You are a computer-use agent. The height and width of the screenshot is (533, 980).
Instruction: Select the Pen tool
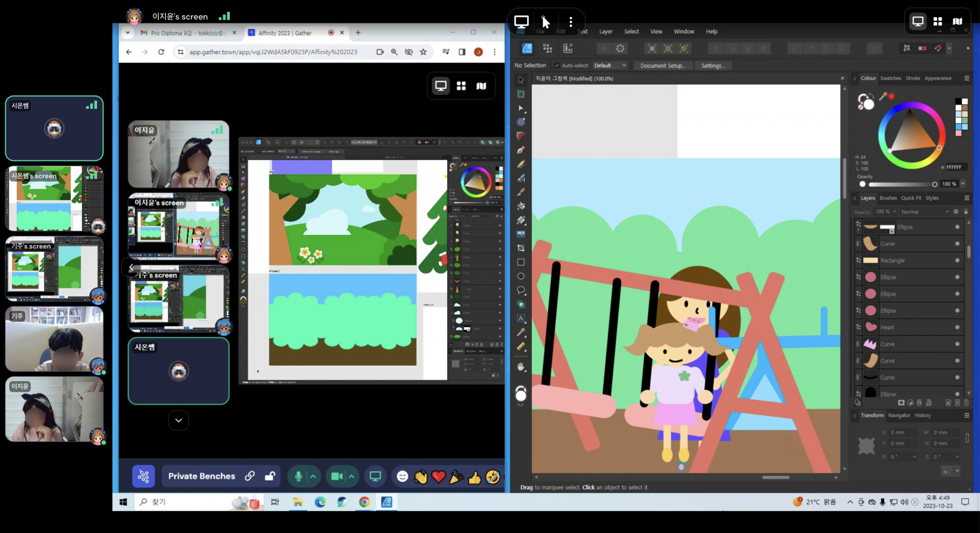(521, 150)
